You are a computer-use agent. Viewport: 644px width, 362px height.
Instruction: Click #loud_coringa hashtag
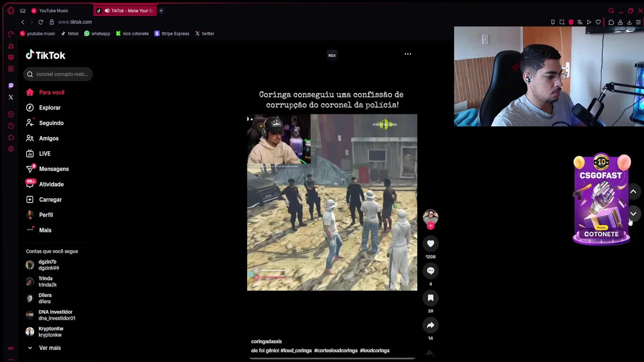point(296,350)
